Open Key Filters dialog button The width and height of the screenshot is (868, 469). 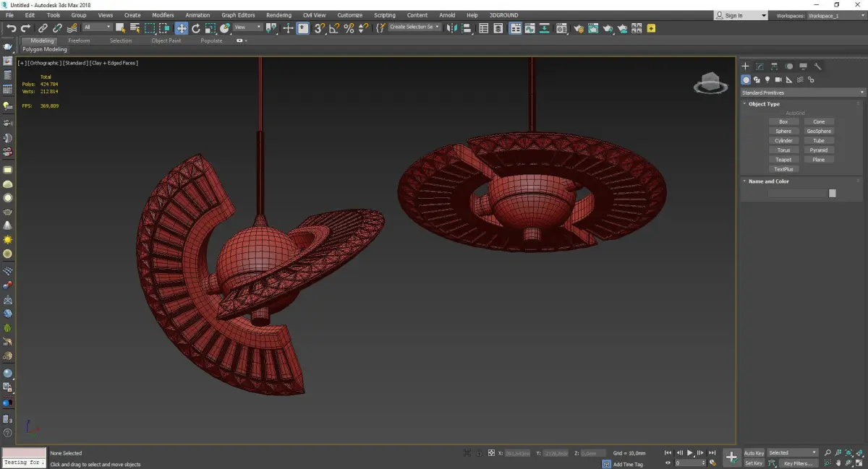coord(797,463)
